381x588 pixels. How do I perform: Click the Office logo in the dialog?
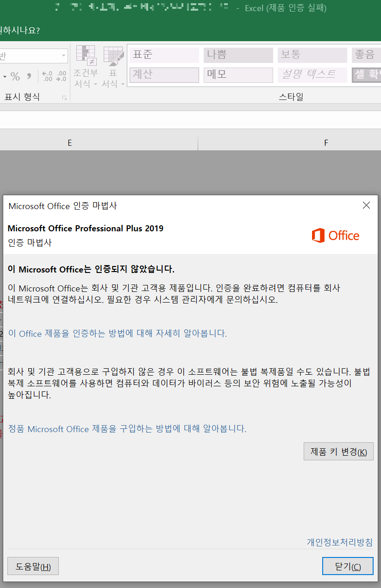click(x=336, y=235)
